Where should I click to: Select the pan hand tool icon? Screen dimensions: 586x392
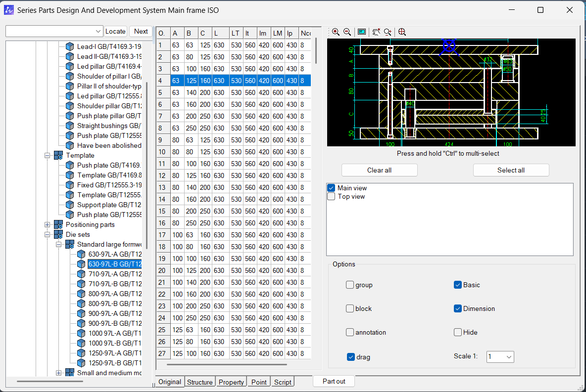coord(376,32)
